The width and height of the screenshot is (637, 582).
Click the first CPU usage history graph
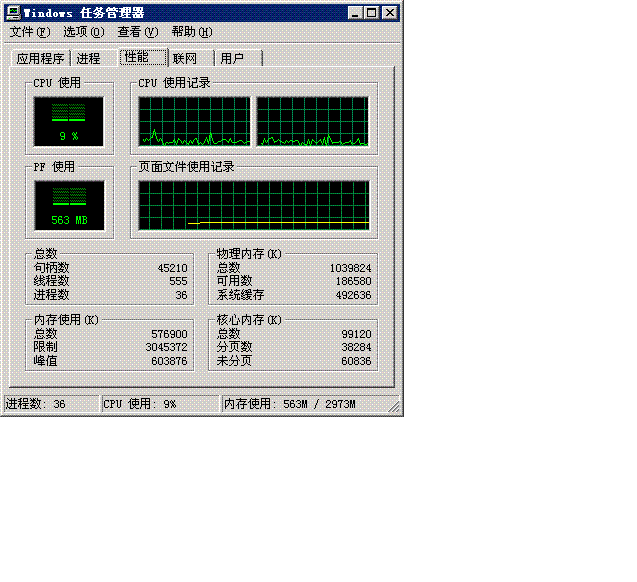pos(194,121)
